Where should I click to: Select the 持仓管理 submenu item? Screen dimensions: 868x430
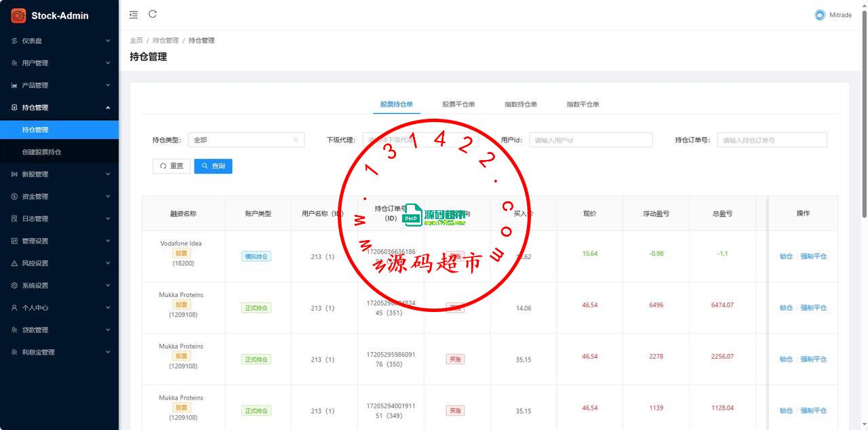point(59,130)
